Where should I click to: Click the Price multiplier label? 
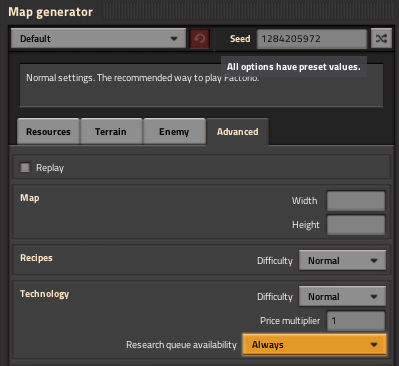pyautogui.click(x=290, y=321)
